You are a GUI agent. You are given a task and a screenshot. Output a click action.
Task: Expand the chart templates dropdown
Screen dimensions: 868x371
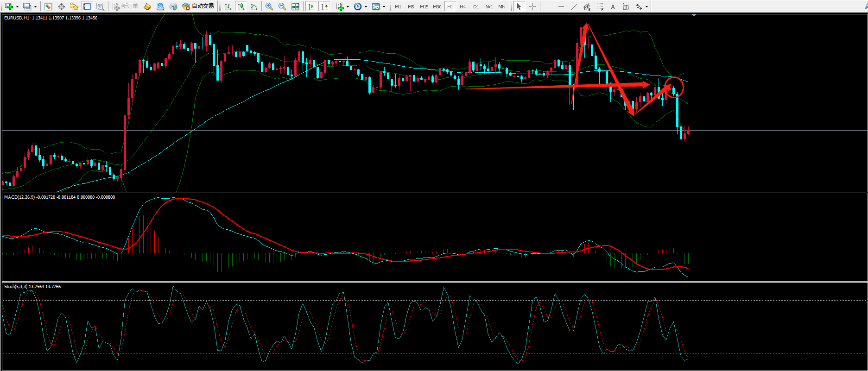pyautogui.click(x=384, y=6)
